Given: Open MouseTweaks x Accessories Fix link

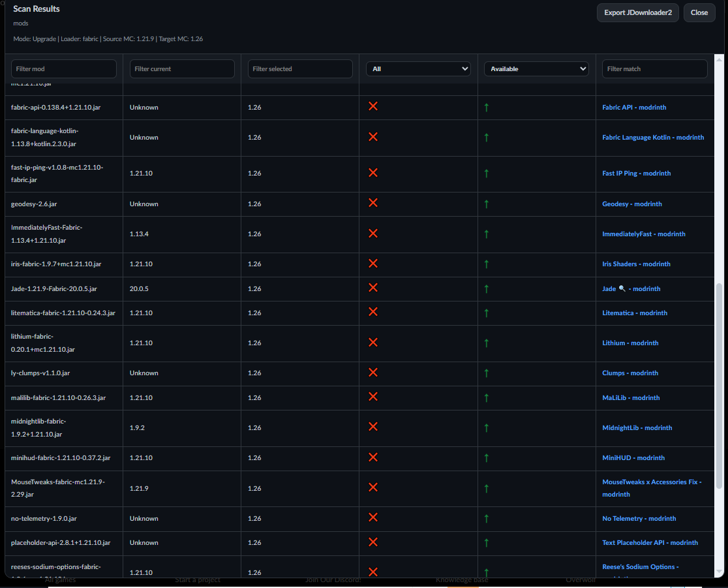Looking at the screenshot, I should [652, 488].
